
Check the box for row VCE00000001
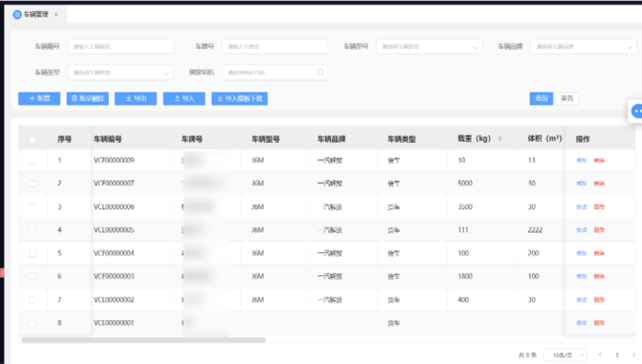click(32, 323)
